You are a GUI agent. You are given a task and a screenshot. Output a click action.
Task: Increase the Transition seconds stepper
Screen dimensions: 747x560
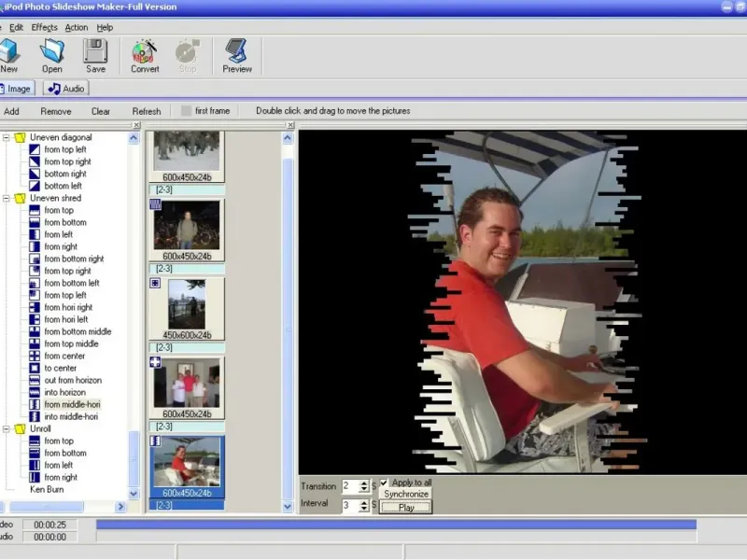(x=364, y=483)
